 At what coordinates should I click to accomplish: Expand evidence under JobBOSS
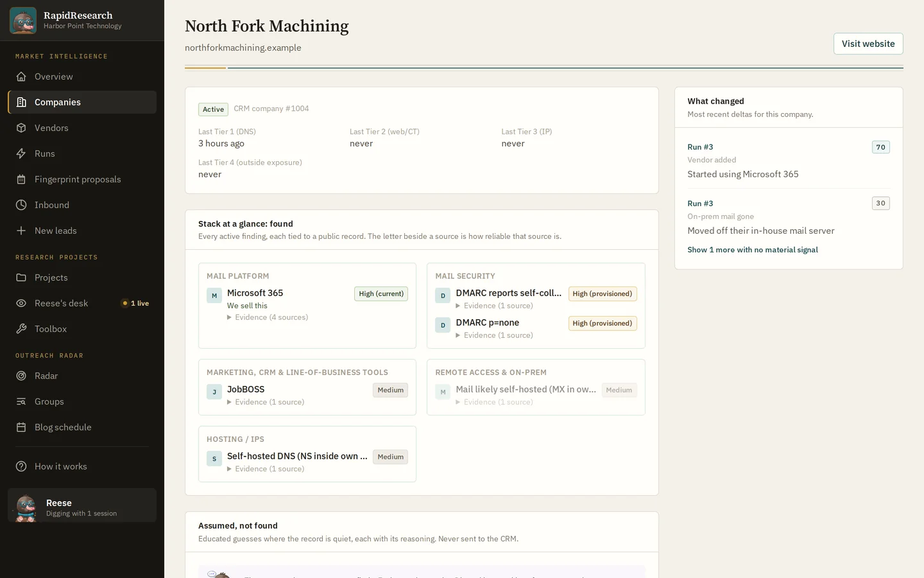tap(266, 402)
